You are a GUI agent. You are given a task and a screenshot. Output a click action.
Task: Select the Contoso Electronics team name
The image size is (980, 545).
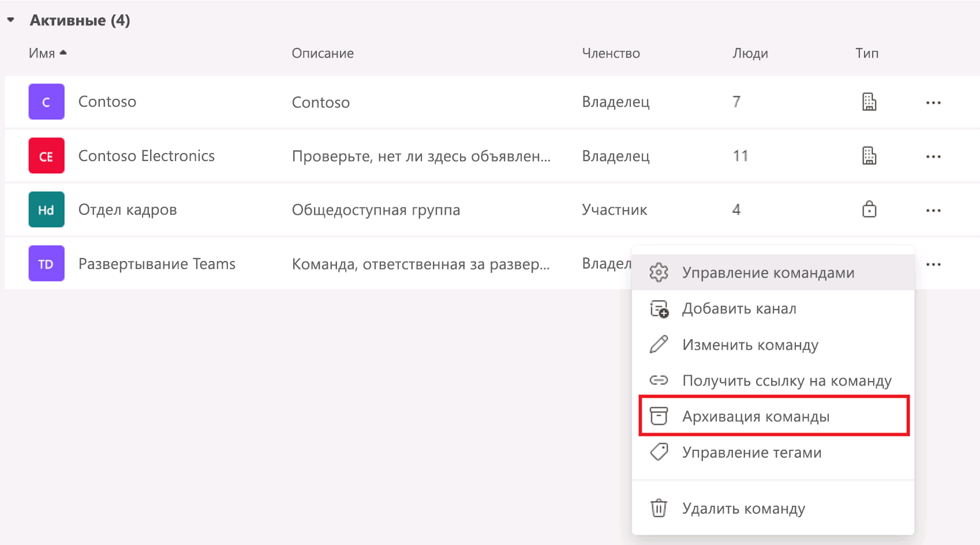(147, 156)
